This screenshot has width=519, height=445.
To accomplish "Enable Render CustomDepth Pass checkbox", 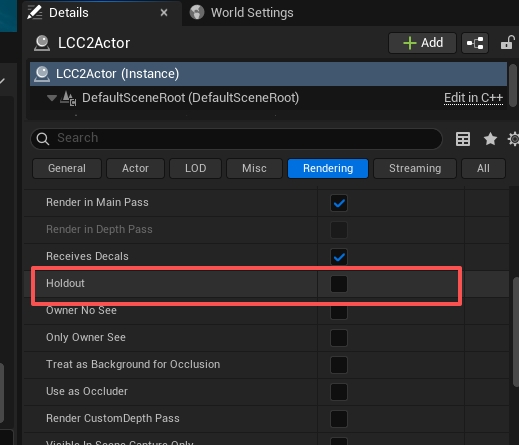I will click(339, 419).
